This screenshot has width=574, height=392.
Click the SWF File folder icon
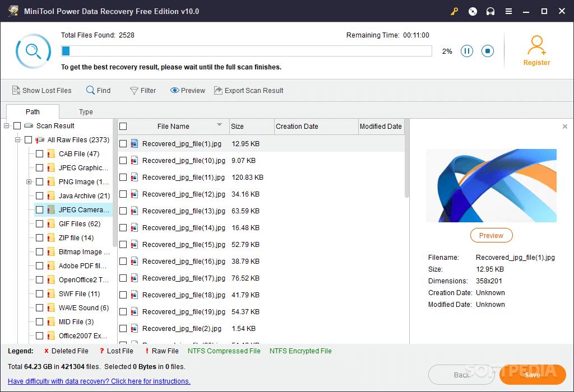[x=51, y=293]
